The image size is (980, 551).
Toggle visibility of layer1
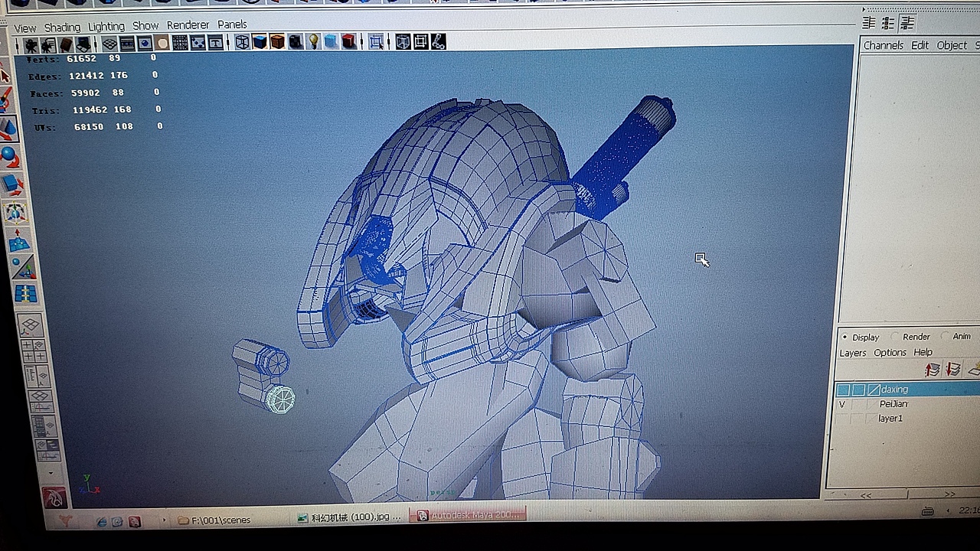point(842,419)
